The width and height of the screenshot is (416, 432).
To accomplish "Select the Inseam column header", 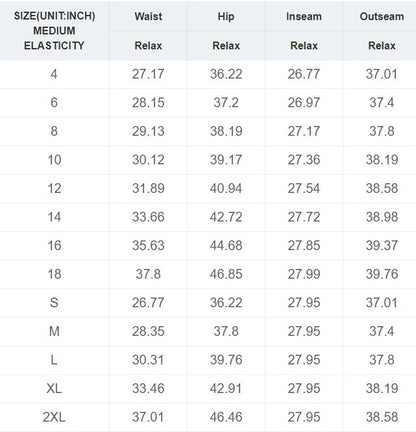I will click(304, 16).
